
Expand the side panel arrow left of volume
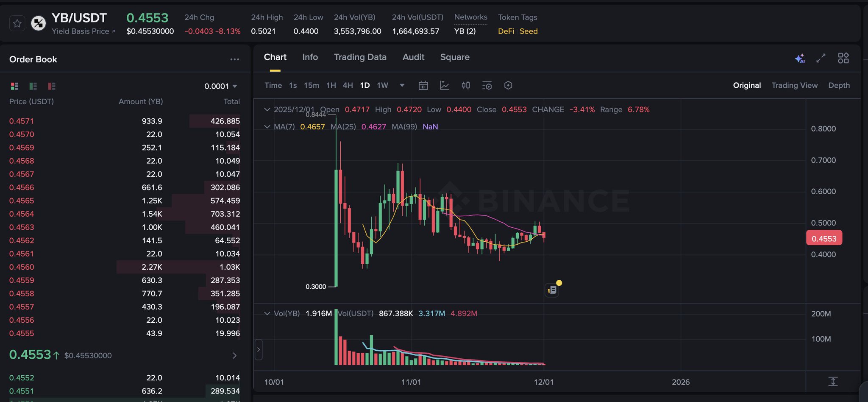(259, 350)
